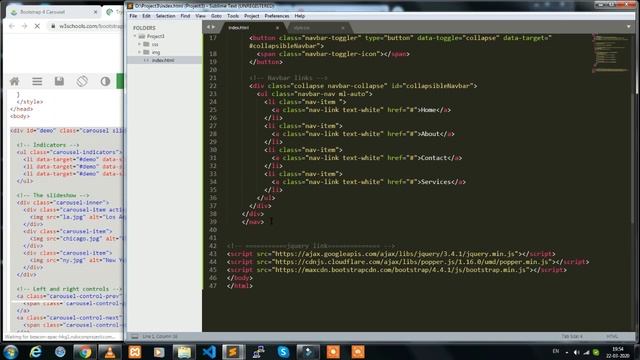Open Google Chrome from taskbar
This screenshot has height=360, width=640.
pos(85,352)
